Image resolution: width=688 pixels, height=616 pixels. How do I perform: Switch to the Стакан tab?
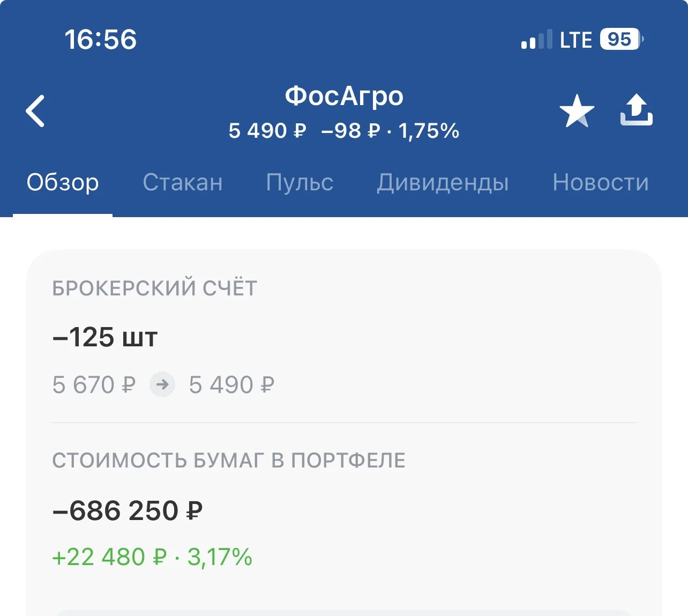click(183, 183)
